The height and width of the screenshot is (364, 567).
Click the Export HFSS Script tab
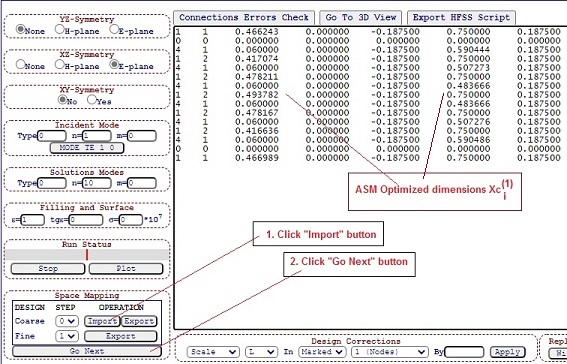[x=461, y=18]
